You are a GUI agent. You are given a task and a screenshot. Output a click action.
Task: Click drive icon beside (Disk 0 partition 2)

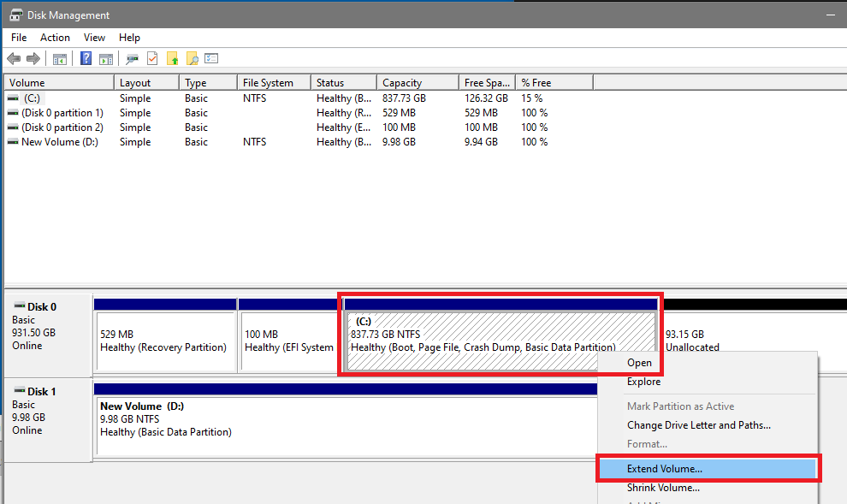click(x=13, y=127)
